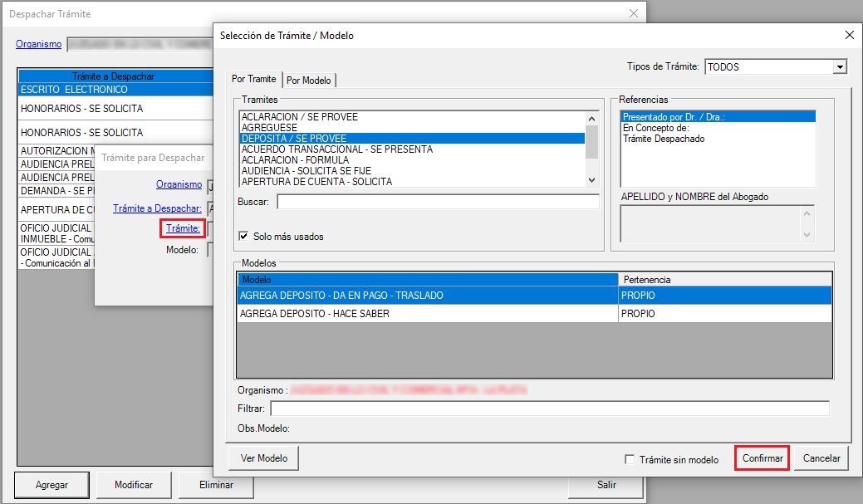Focus the Filtrar input field

coord(549,409)
